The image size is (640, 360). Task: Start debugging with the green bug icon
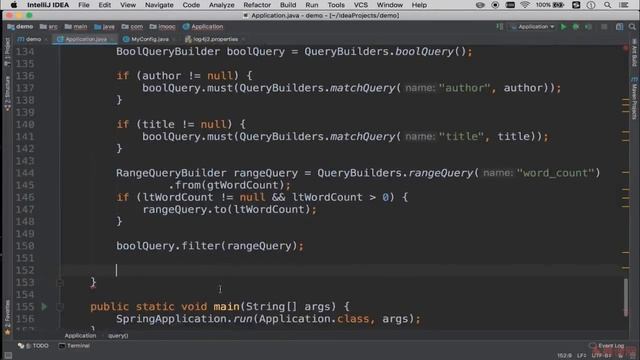click(576, 27)
